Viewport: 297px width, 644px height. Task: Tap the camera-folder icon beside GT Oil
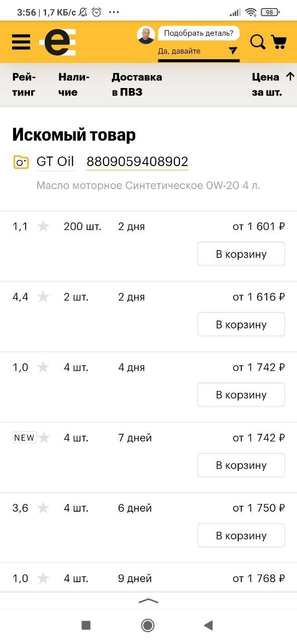[x=21, y=162]
